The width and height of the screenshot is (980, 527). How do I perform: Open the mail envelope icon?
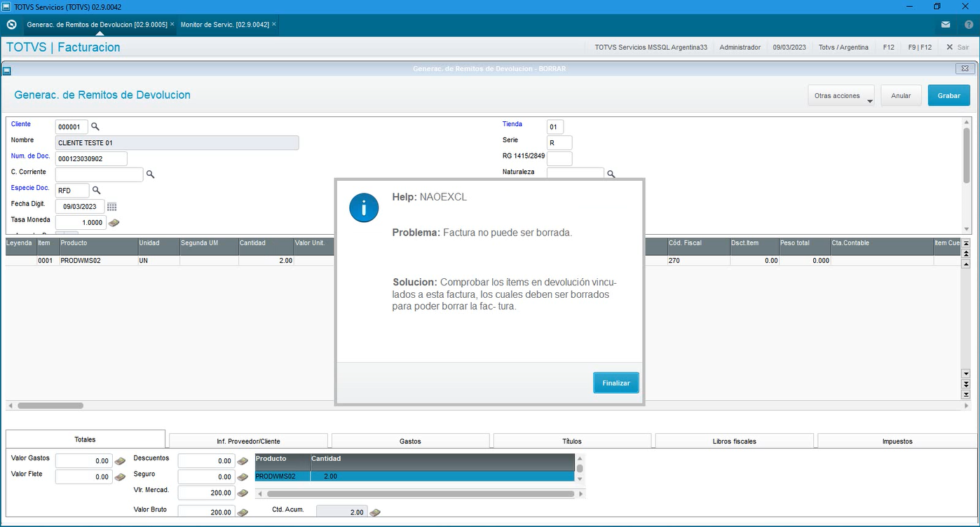(946, 25)
